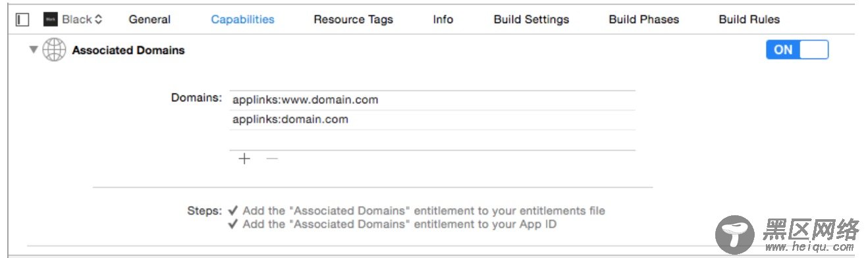868x258 pixels.
Task: Open the Build Settings tab
Action: click(531, 20)
